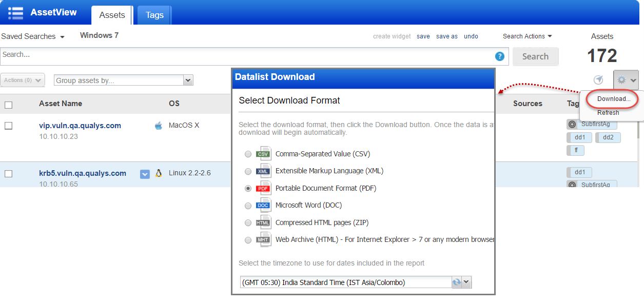Viewport: 644px width, 305px height.
Task: Open the gear tools menu icon
Action: pos(626,80)
